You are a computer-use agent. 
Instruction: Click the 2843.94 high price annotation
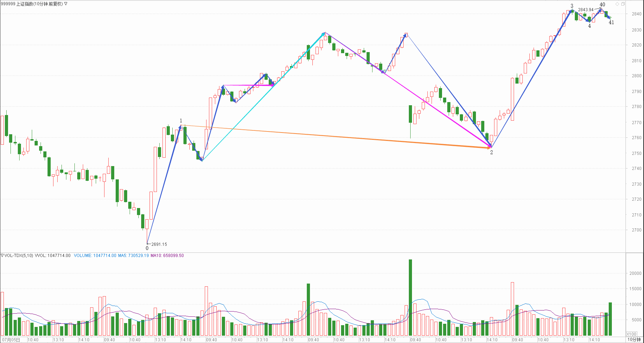(586, 10)
